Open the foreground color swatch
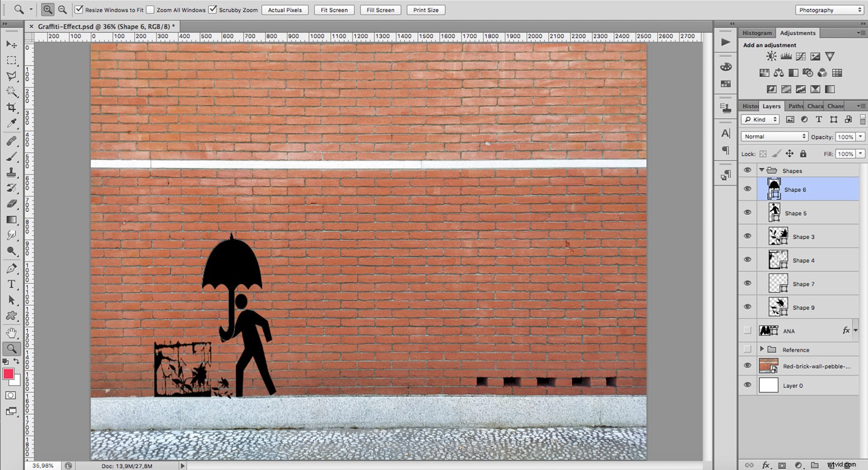 point(8,375)
